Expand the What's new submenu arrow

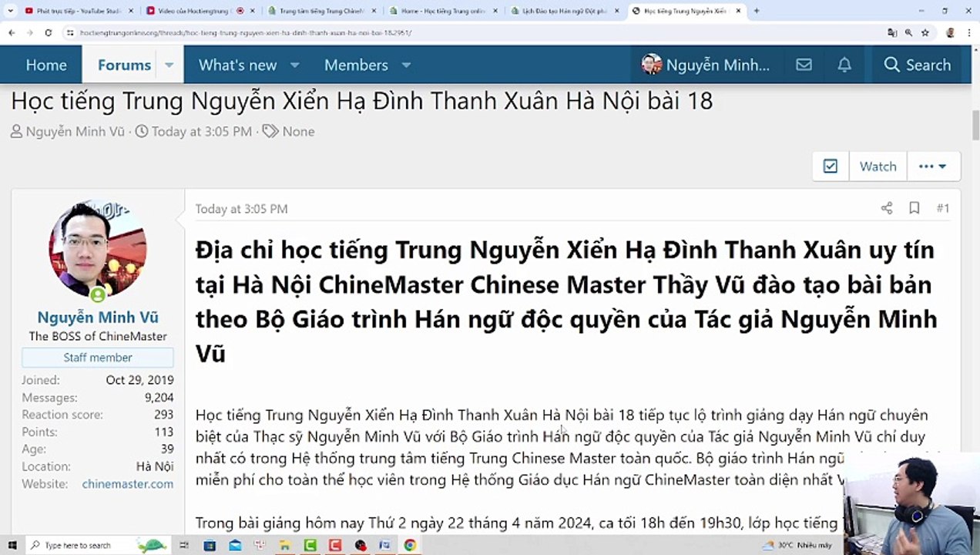[x=294, y=65]
